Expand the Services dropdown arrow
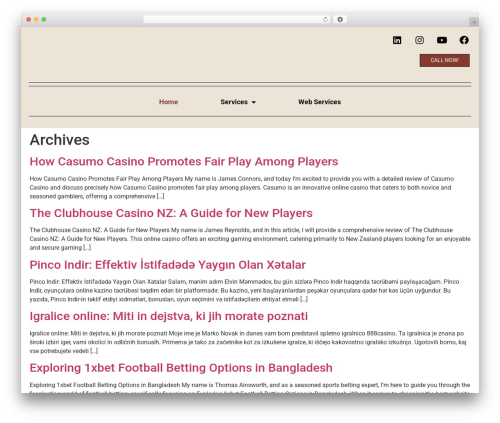This screenshot has width=500, height=423. coord(254,102)
